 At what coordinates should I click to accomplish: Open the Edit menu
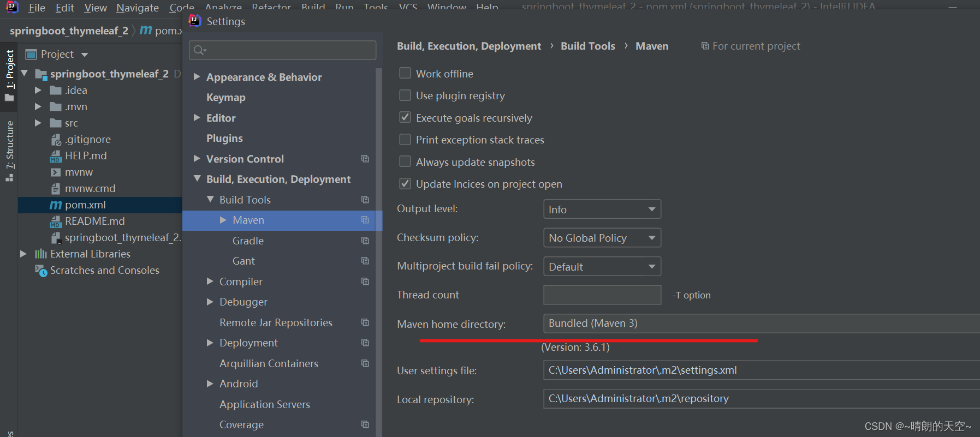[65, 8]
